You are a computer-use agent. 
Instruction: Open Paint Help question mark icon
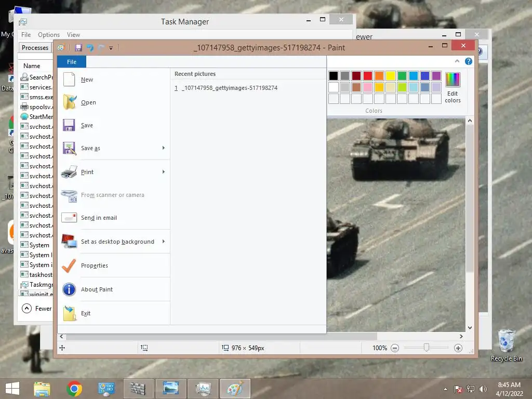pos(469,61)
